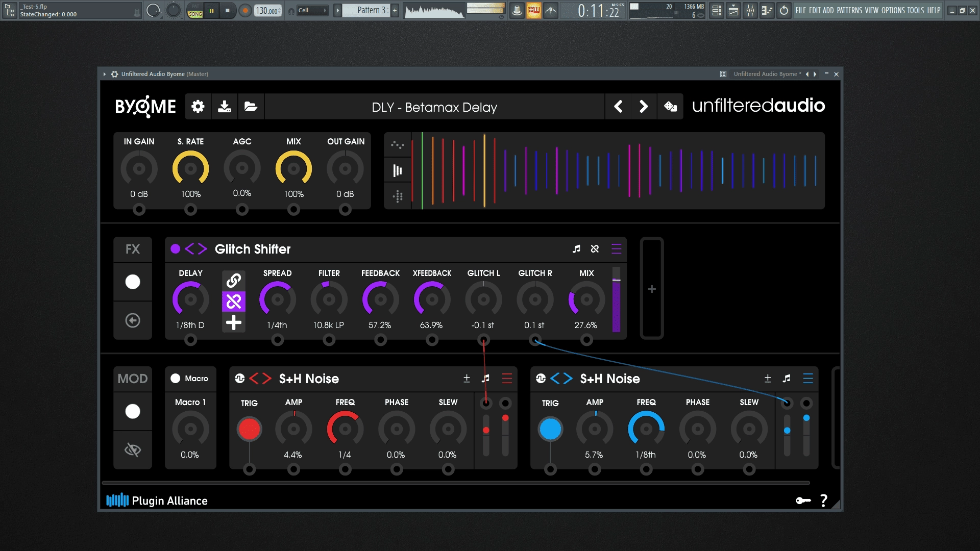Toggle modulation visibility crossed-eye icon
The width and height of the screenshot is (980, 551).
coord(133,450)
